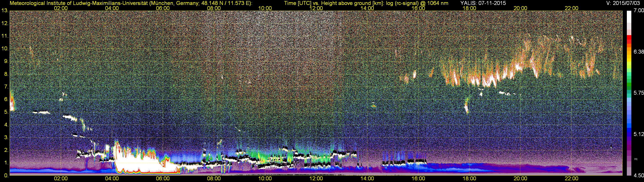The width and height of the screenshot is (644, 182).
Task: Click the 22:00 label on the bottom time axis
Action: tap(571, 179)
